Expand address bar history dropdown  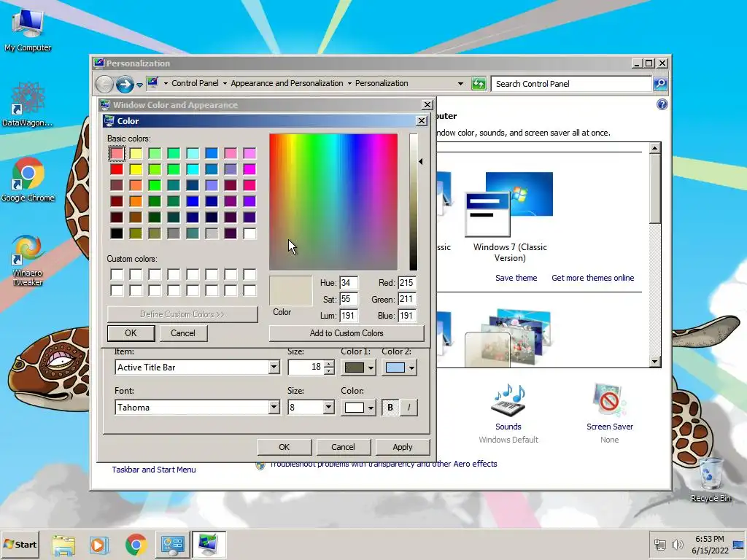460,84
